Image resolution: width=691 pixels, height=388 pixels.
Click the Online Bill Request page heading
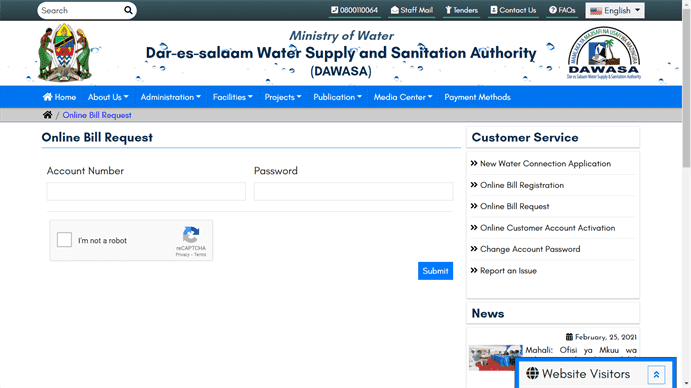pyautogui.click(x=97, y=138)
